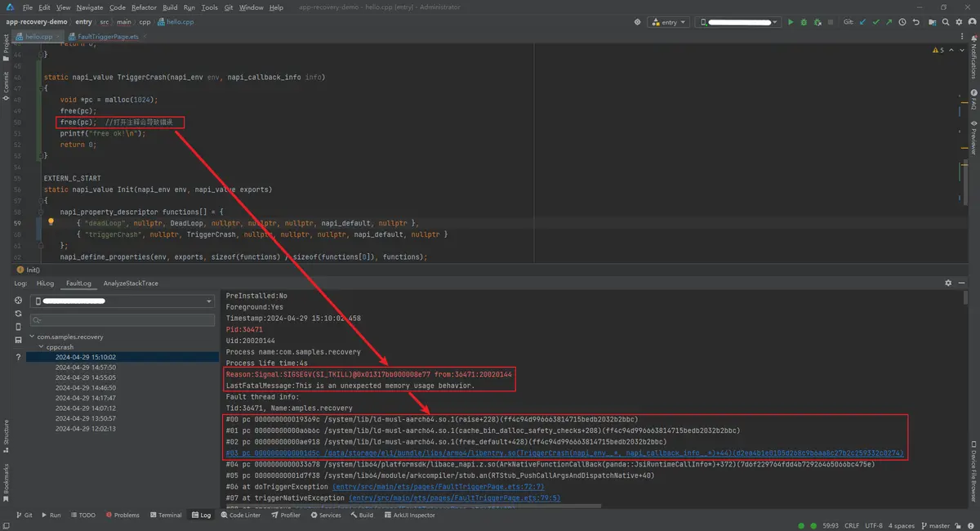980x531 pixels.
Task: Click crosshair icon in FaultLog side toolbar
Action: 18,301
